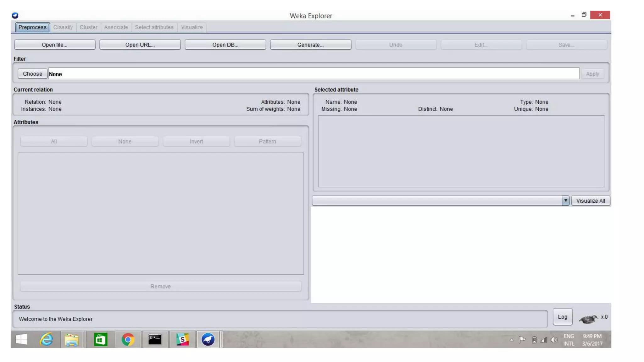The height and width of the screenshot is (362, 644).
Task: Click the Weka bird icon in title bar
Action: pos(15,15)
